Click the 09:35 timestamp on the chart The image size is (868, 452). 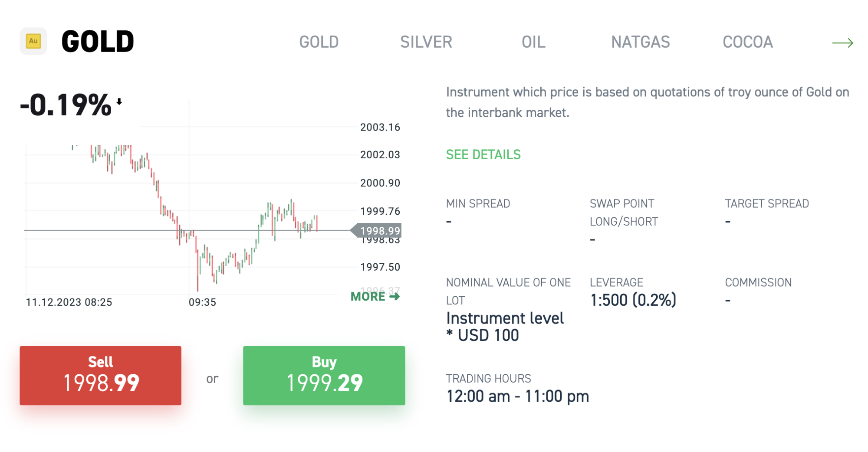point(202,302)
